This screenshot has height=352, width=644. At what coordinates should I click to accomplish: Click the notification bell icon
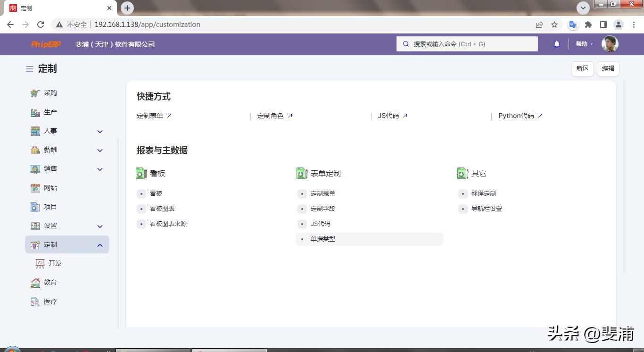click(556, 43)
